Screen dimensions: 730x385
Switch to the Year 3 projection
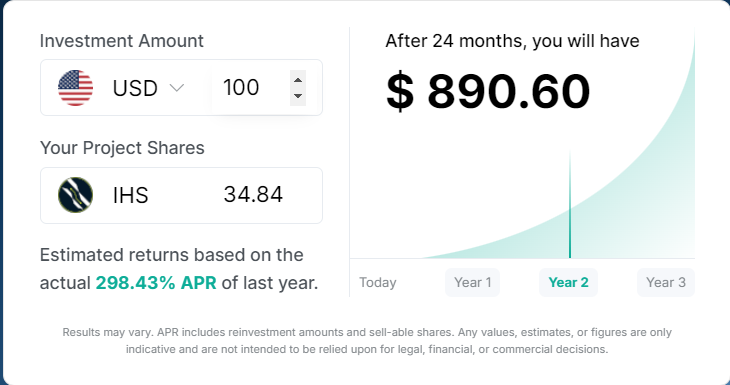tap(666, 283)
